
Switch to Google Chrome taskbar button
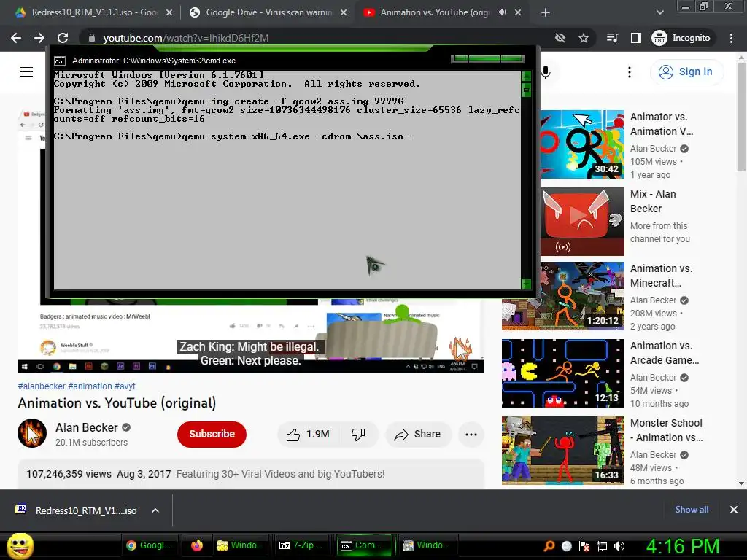[x=149, y=545]
